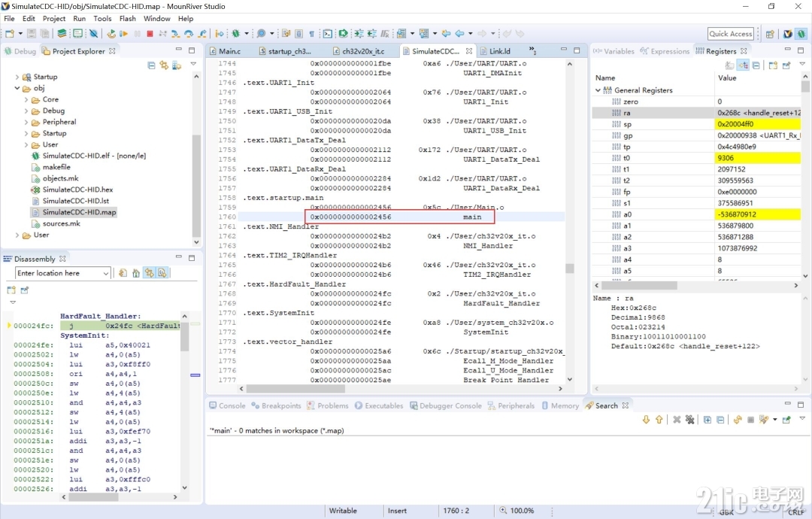Screen dimensions: 812x519
Task: Click the Resume debug toolbar icon
Action: [124, 34]
